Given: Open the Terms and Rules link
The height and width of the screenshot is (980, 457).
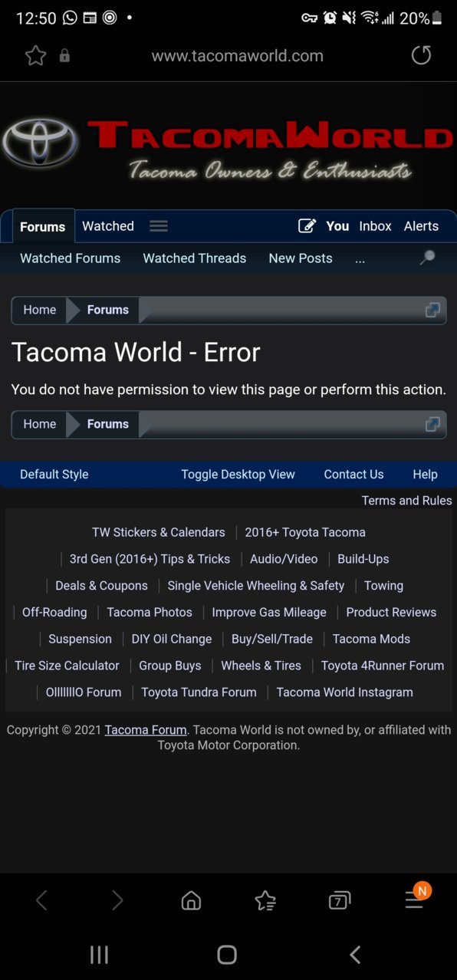Looking at the screenshot, I should click(406, 500).
